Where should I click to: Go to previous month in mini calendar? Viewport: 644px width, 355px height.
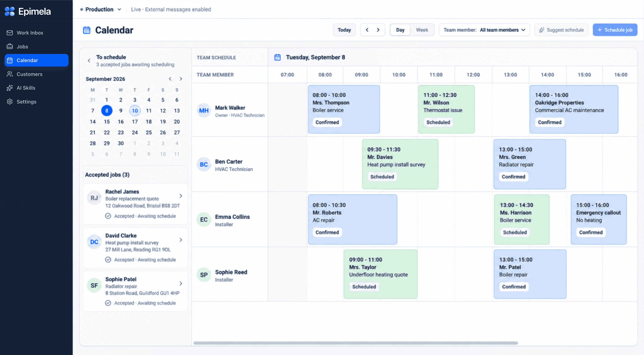click(x=170, y=79)
